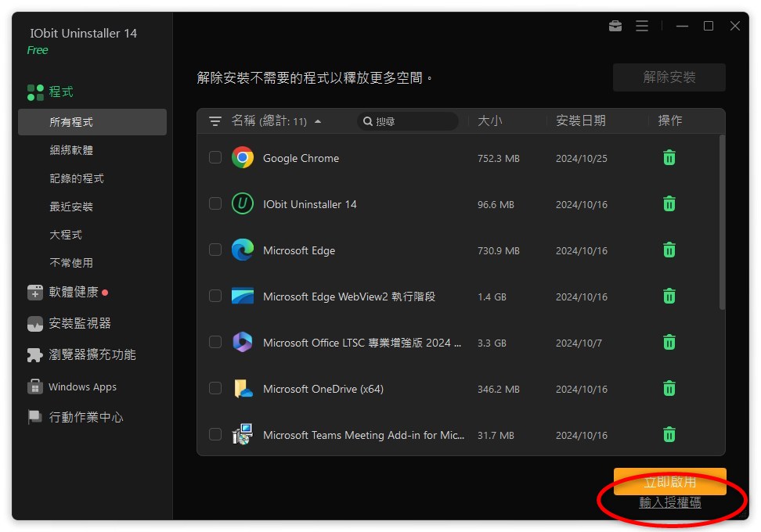Click the 程式 green squares icon
This screenshot has width=761, height=532.
(x=35, y=92)
